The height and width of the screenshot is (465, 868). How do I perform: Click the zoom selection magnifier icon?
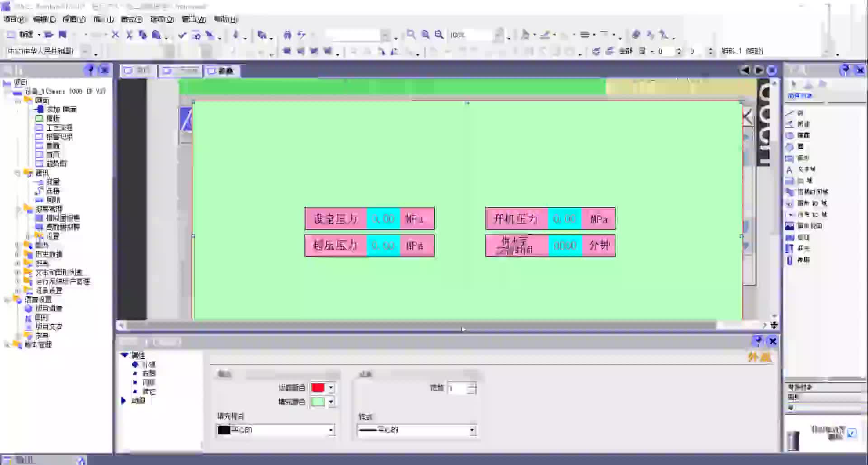(x=411, y=34)
